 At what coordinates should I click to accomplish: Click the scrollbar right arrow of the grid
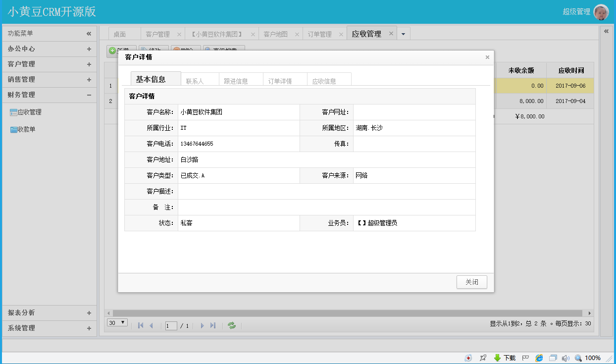pos(590,313)
